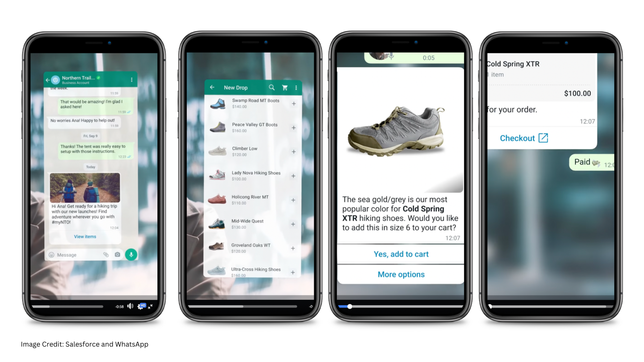Click the search icon in New Drop
The width and height of the screenshot is (644, 362).
(272, 87)
